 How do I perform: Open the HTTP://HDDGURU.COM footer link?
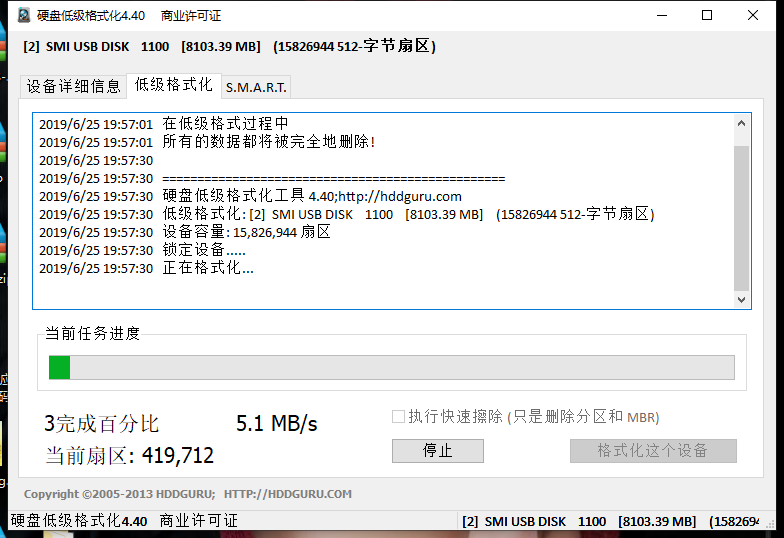288,494
